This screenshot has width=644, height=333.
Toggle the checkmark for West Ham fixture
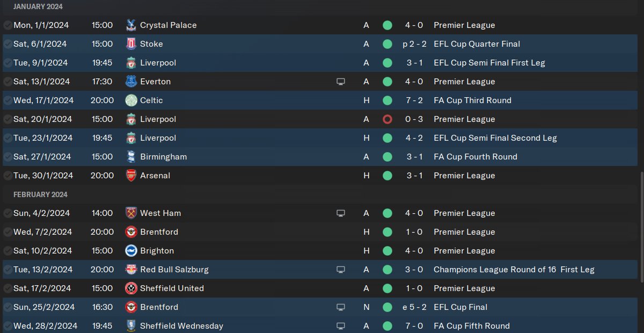coord(8,213)
